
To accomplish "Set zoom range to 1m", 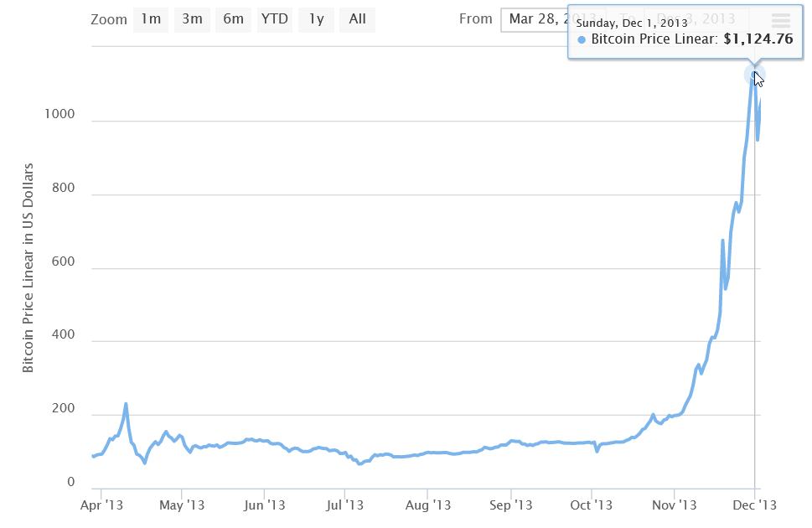I will [151, 19].
